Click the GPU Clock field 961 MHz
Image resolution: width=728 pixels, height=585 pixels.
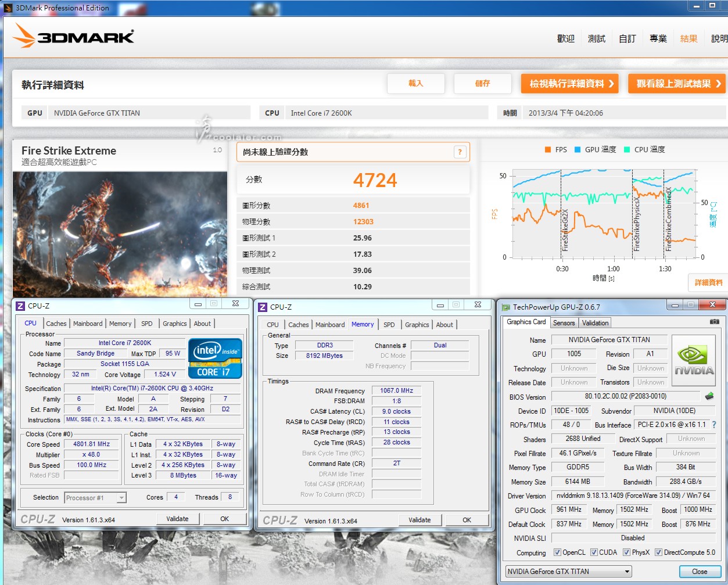[x=569, y=509]
